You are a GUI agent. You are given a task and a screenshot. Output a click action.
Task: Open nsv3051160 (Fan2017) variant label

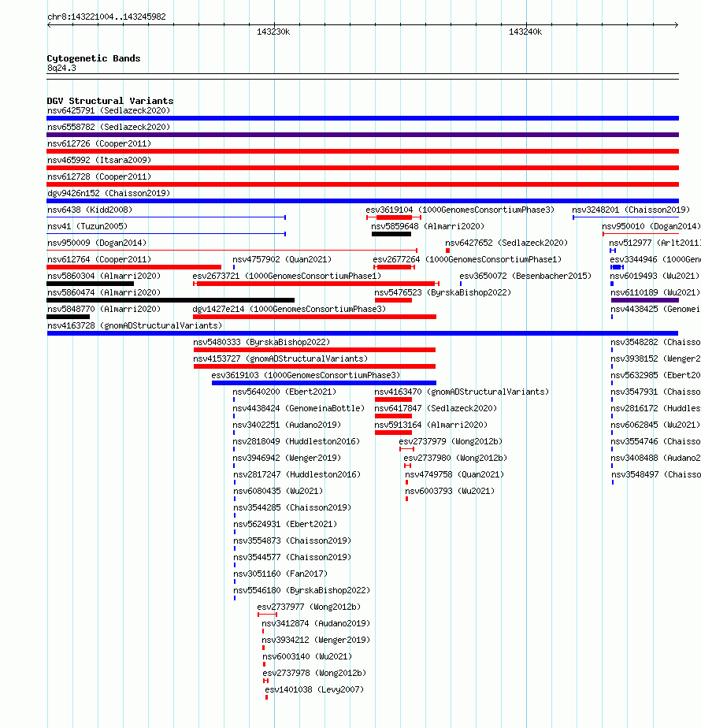click(280, 574)
